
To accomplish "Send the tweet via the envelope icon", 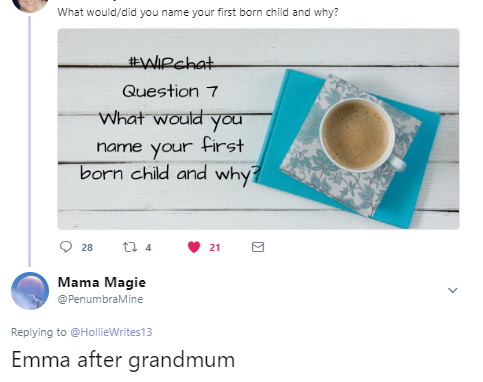I will point(258,247).
